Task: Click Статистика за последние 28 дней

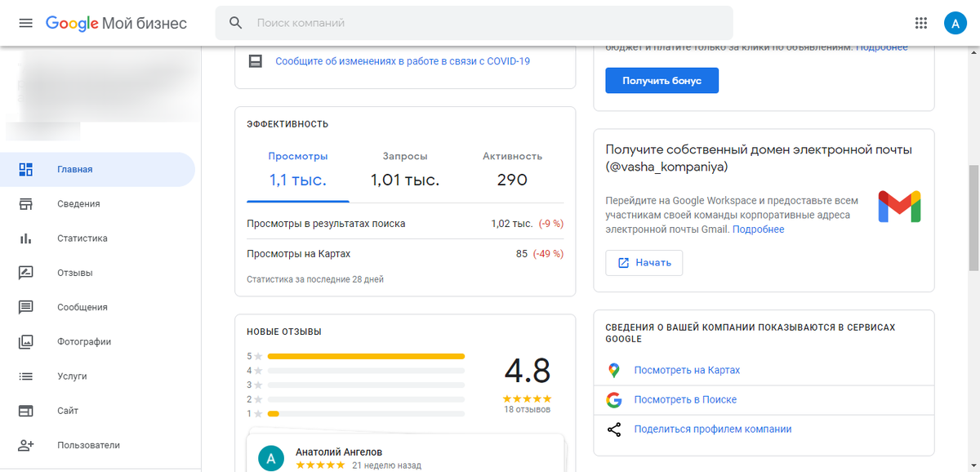Action: [315, 279]
